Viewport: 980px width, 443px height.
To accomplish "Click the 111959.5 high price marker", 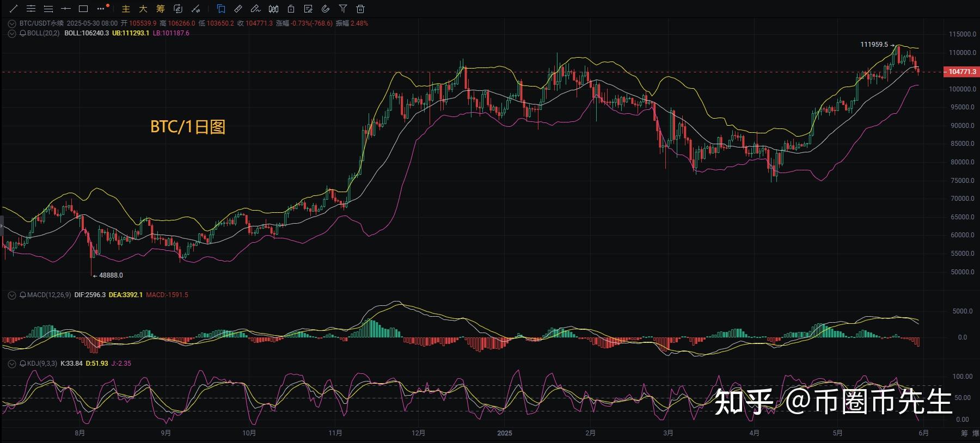I will (874, 45).
